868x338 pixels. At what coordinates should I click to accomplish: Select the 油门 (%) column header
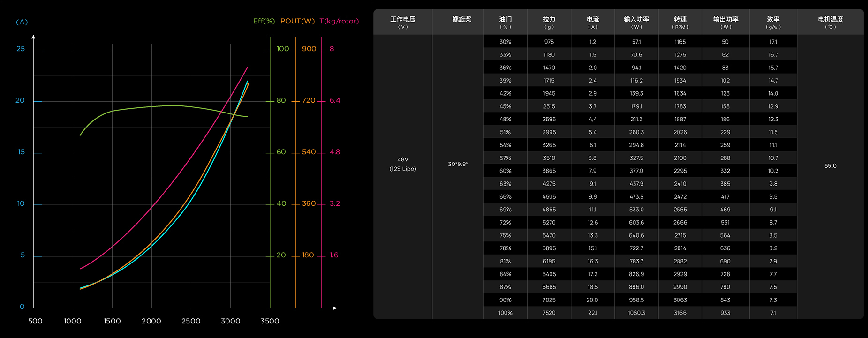pos(505,22)
